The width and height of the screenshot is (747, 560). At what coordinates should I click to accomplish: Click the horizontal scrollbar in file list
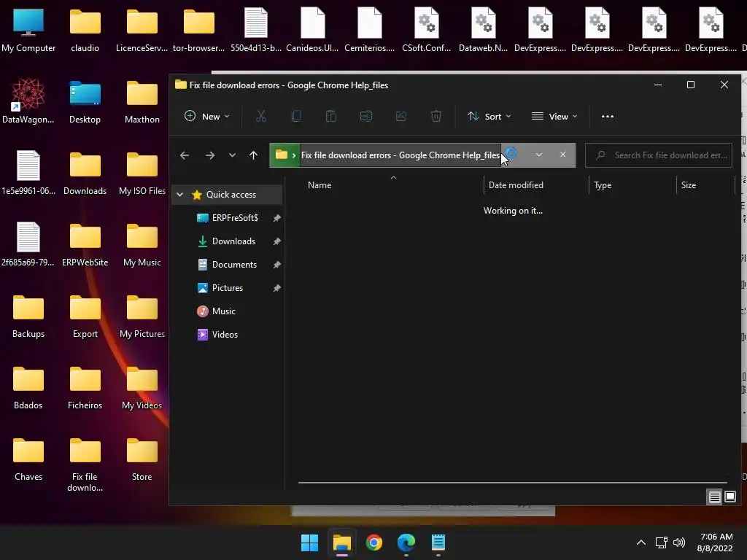coord(513,483)
